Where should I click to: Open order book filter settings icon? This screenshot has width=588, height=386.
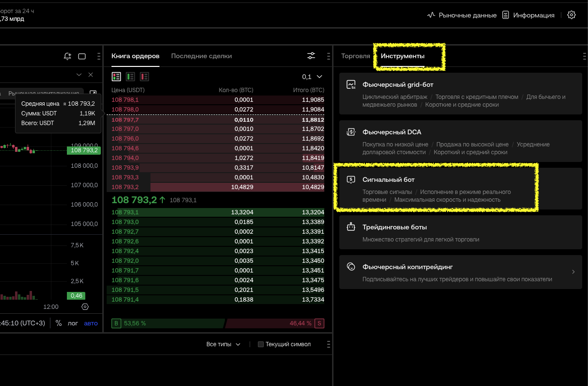311,56
